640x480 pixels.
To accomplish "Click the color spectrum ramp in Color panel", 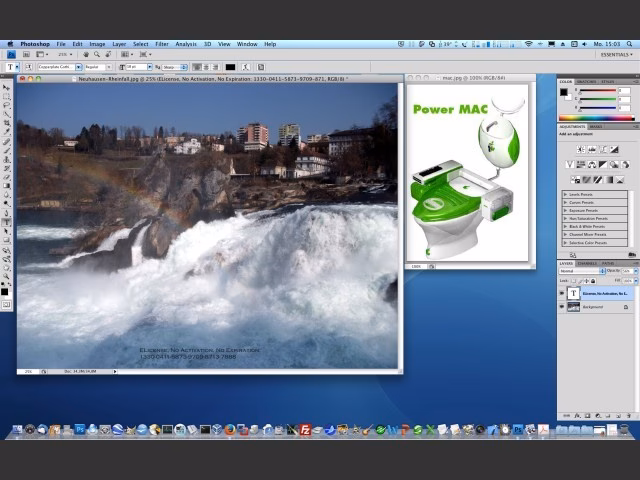I will click(596, 118).
